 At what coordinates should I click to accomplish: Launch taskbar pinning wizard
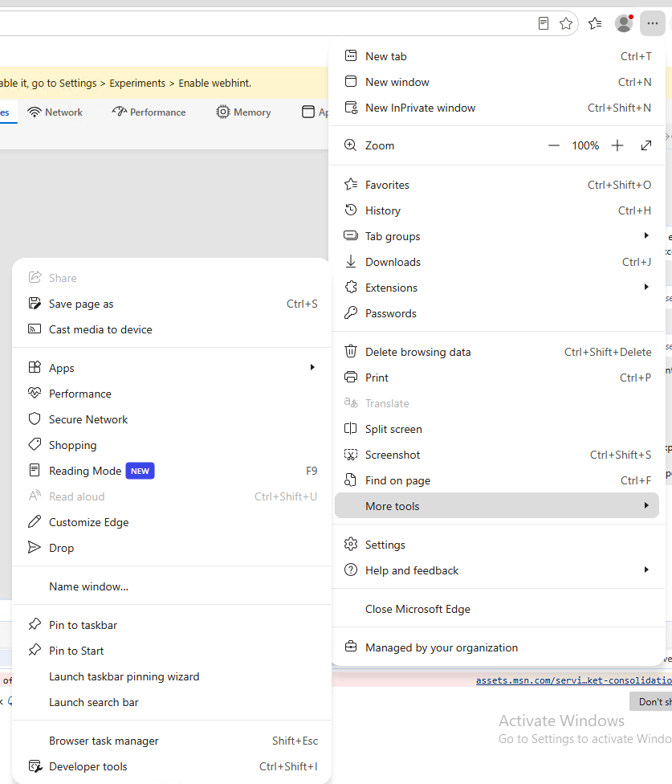pos(172,676)
